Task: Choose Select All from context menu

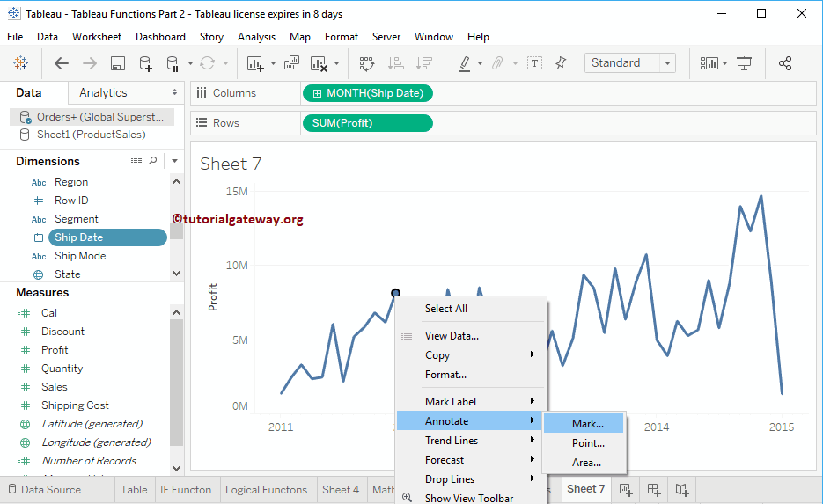Action: point(471,309)
